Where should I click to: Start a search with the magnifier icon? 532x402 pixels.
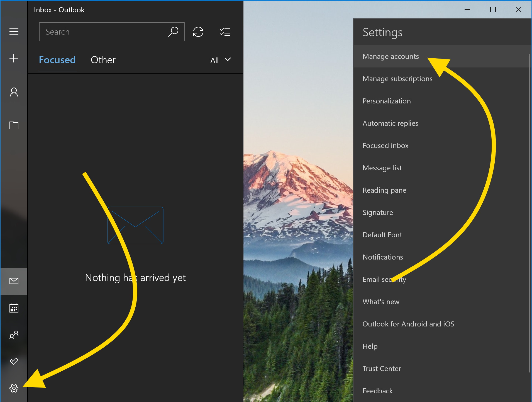coord(173,32)
